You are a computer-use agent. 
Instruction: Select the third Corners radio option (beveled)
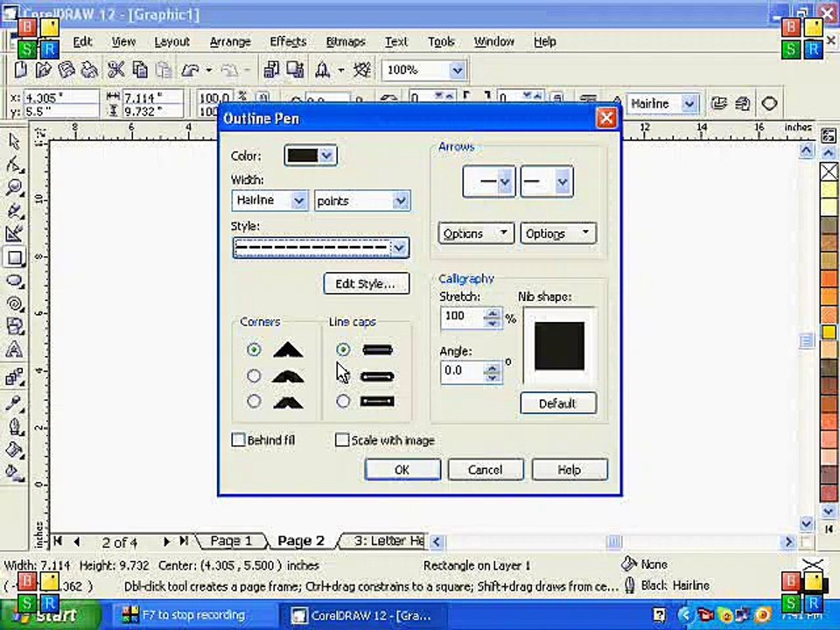click(x=254, y=402)
